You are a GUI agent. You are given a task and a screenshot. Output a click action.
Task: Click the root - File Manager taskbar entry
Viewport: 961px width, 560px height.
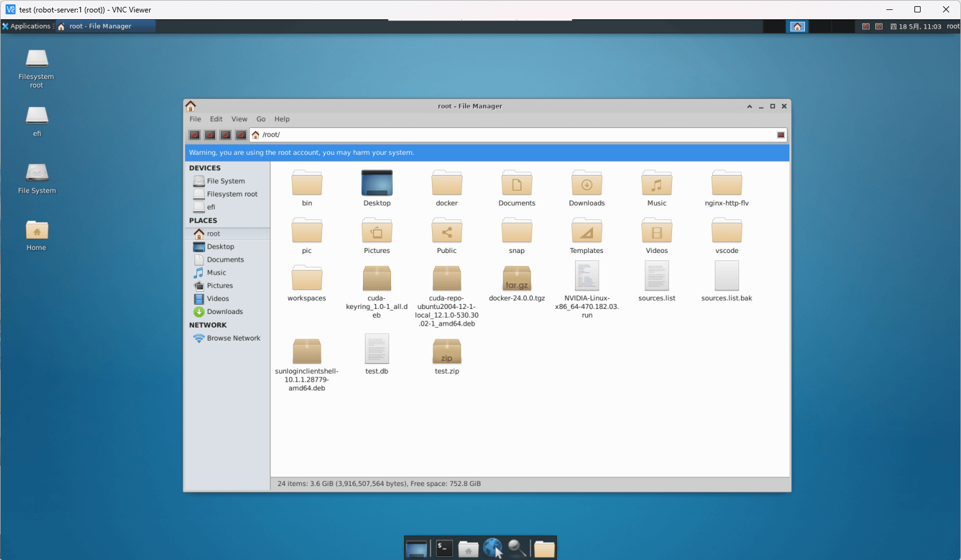point(106,26)
